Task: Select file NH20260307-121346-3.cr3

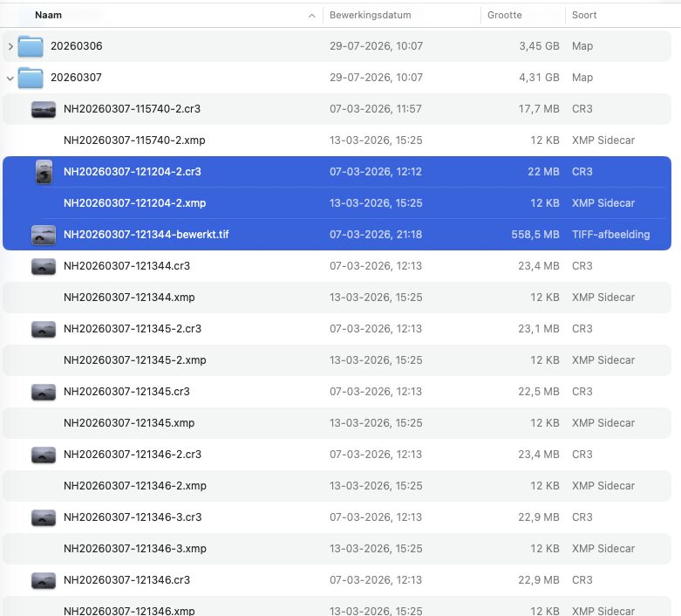Action: pyautogui.click(x=133, y=517)
